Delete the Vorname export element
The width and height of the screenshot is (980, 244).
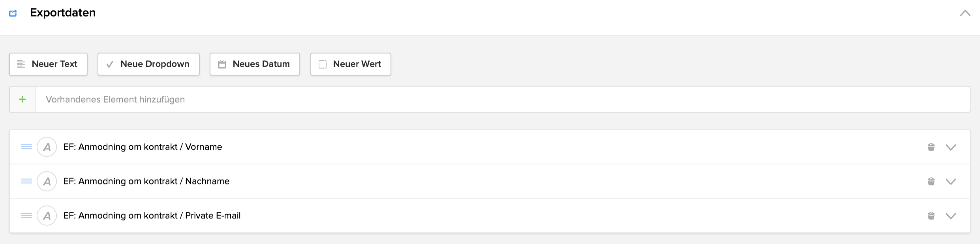point(931,147)
